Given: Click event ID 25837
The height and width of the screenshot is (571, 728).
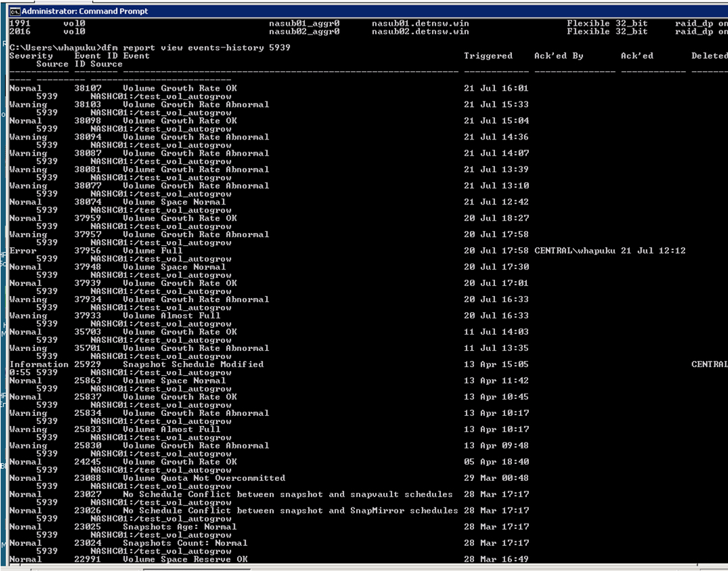Looking at the screenshot, I should pos(88,397).
